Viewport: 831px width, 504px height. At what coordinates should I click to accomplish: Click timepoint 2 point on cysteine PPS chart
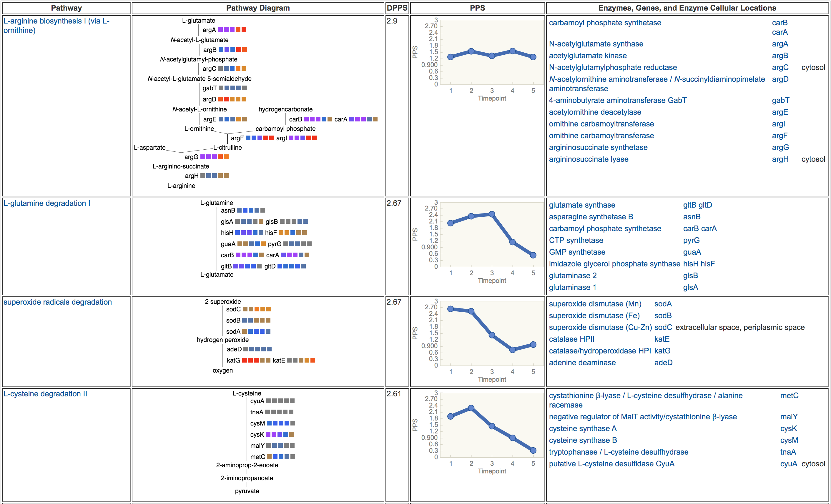click(x=471, y=408)
